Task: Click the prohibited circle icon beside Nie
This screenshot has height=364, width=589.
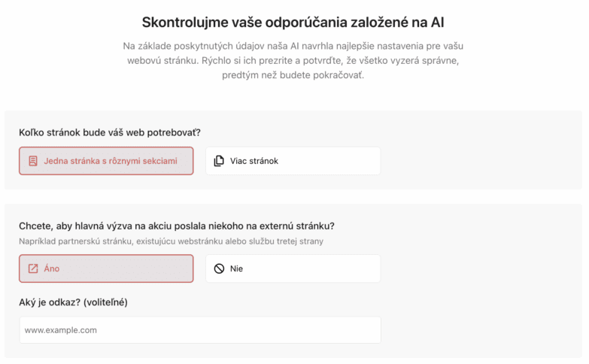Action: tap(219, 268)
